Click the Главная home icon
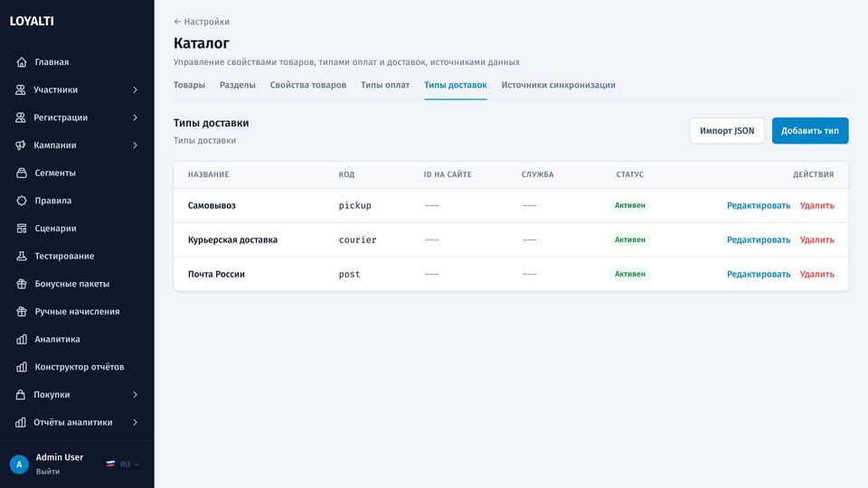868x488 pixels. point(22,62)
